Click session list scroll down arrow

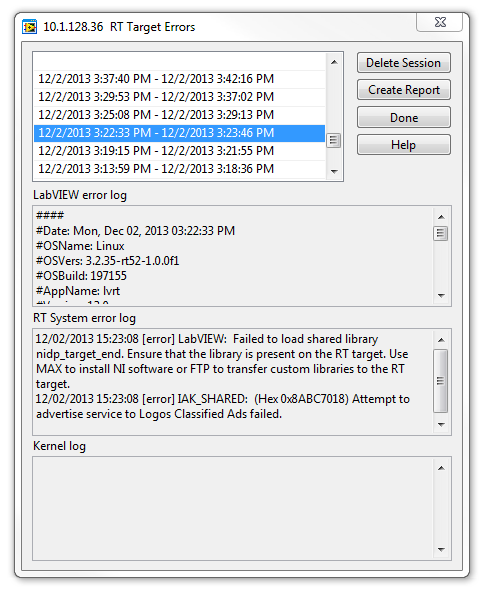[x=334, y=171]
